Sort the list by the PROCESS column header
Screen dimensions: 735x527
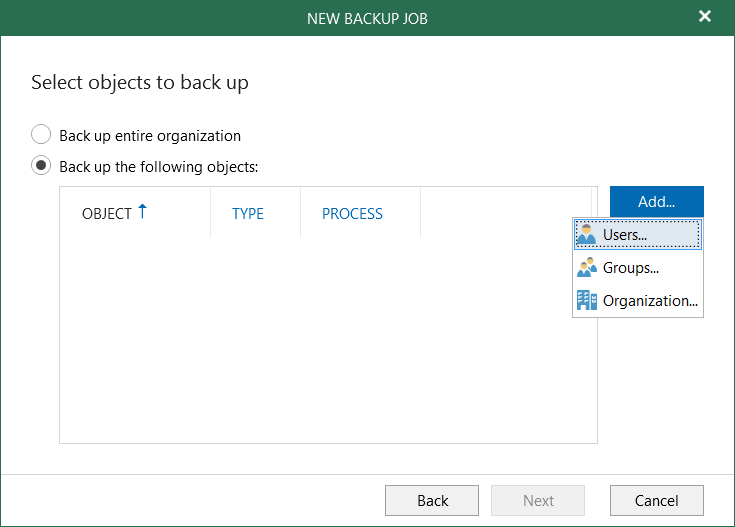(x=352, y=214)
